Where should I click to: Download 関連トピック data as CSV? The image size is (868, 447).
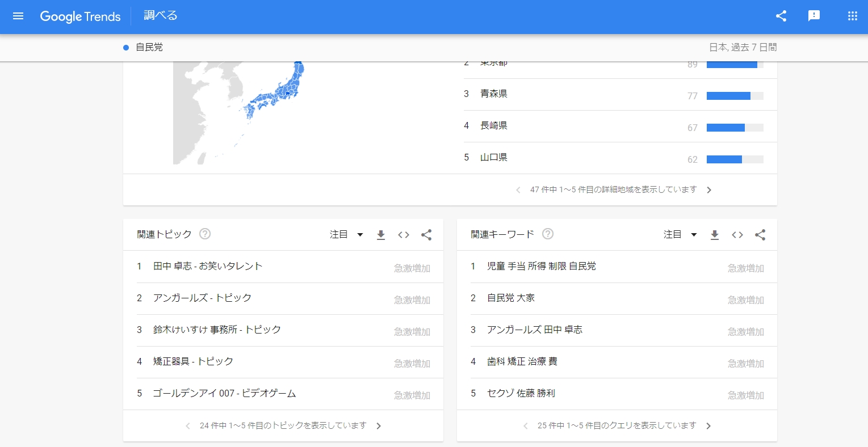(381, 234)
